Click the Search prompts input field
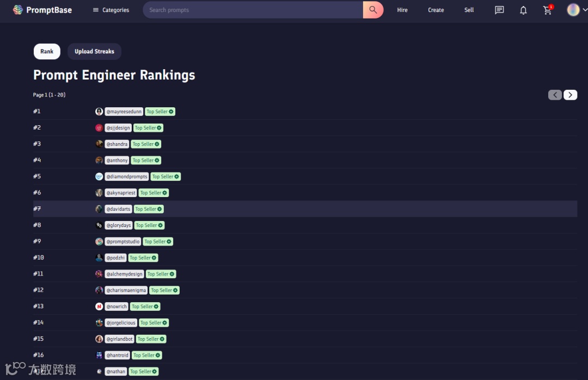The image size is (588, 380). [253, 10]
